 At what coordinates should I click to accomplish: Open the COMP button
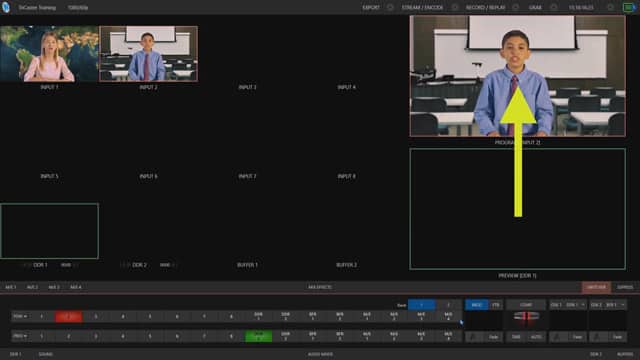click(526, 305)
